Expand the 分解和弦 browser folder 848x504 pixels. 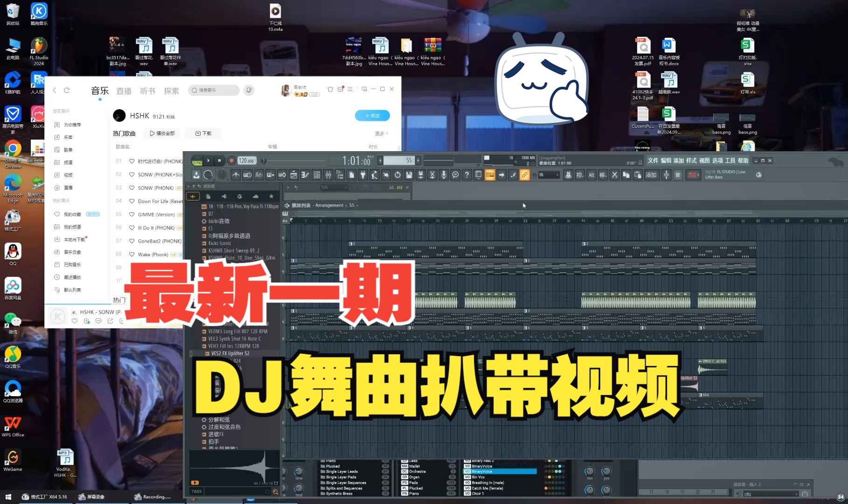click(x=216, y=420)
